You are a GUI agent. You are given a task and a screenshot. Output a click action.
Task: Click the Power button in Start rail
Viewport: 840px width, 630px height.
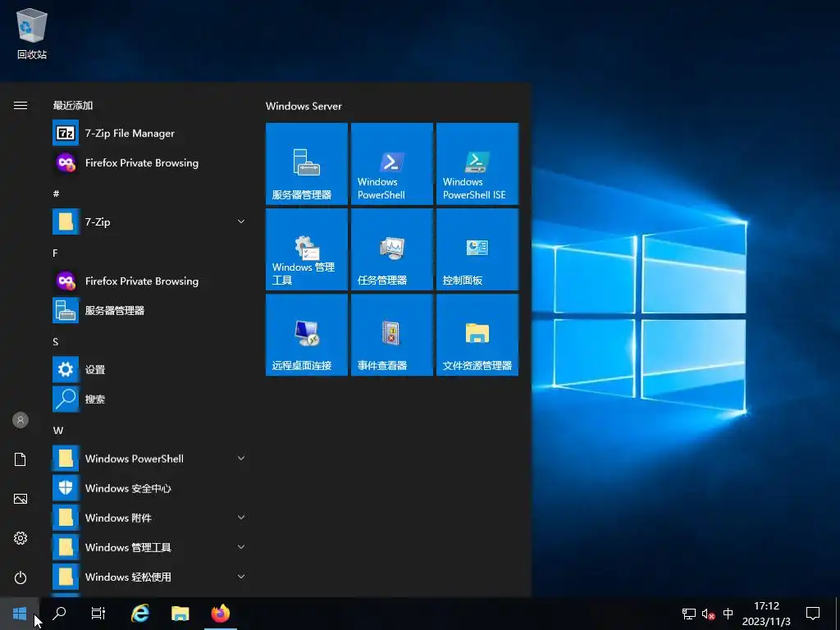tap(21, 577)
